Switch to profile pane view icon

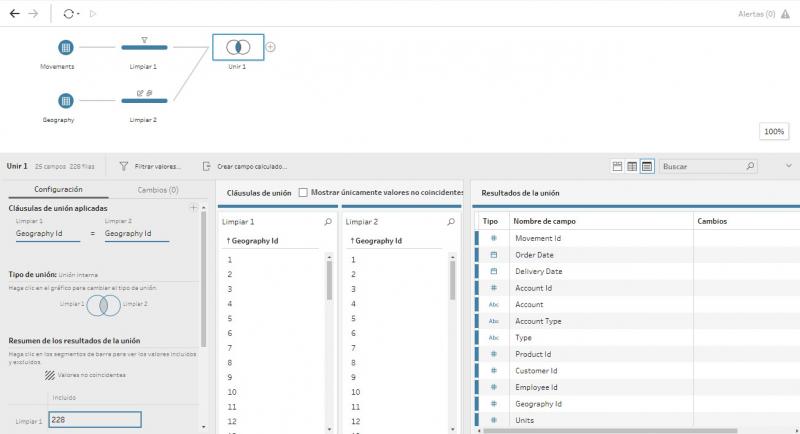(617, 166)
